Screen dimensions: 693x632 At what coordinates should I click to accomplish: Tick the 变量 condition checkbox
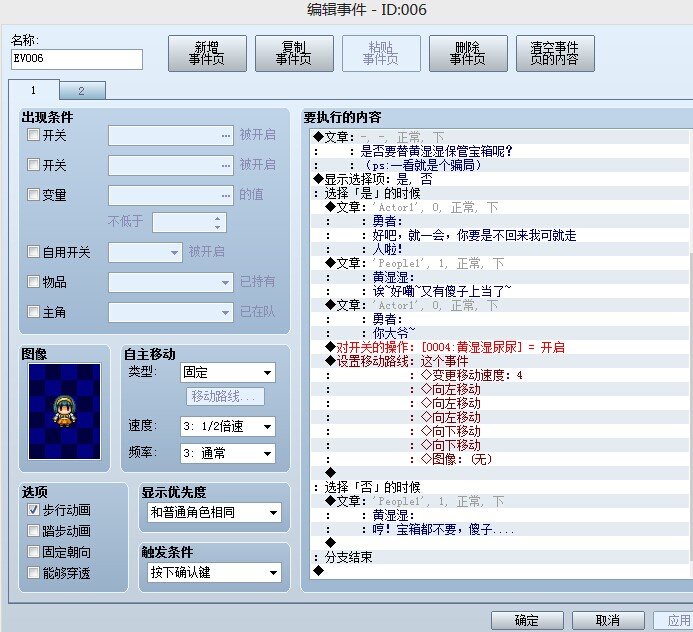(33, 194)
